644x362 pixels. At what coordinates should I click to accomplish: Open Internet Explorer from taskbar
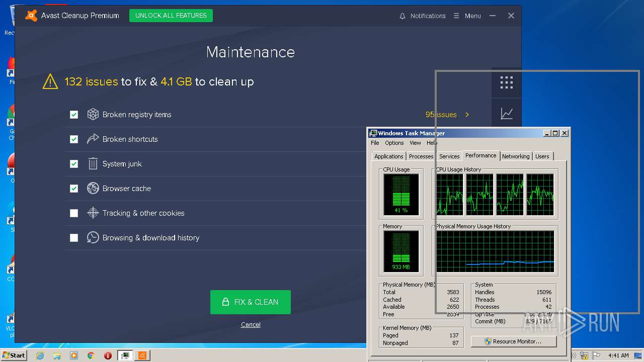(40, 355)
